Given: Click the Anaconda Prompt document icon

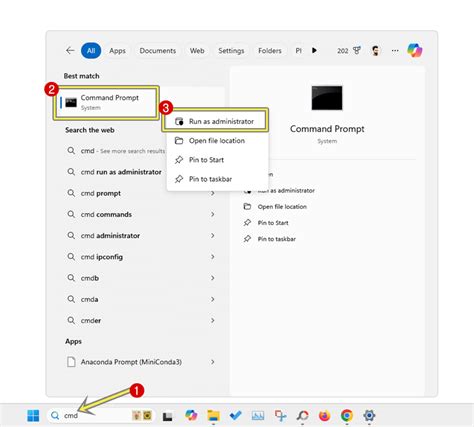Looking at the screenshot, I should (71, 362).
